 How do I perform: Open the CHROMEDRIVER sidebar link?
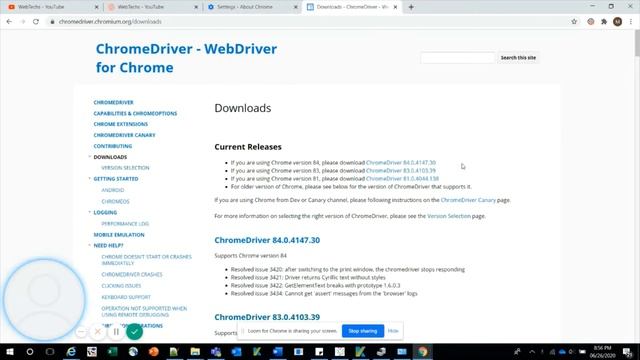click(113, 102)
